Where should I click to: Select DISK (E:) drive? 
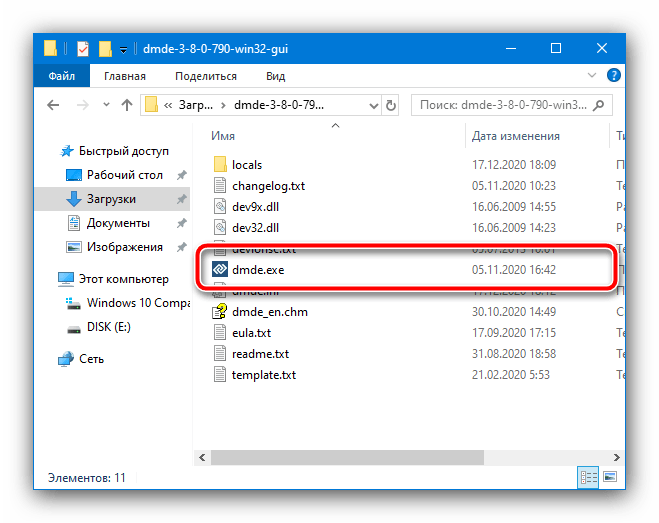click(x=108, y=327)
